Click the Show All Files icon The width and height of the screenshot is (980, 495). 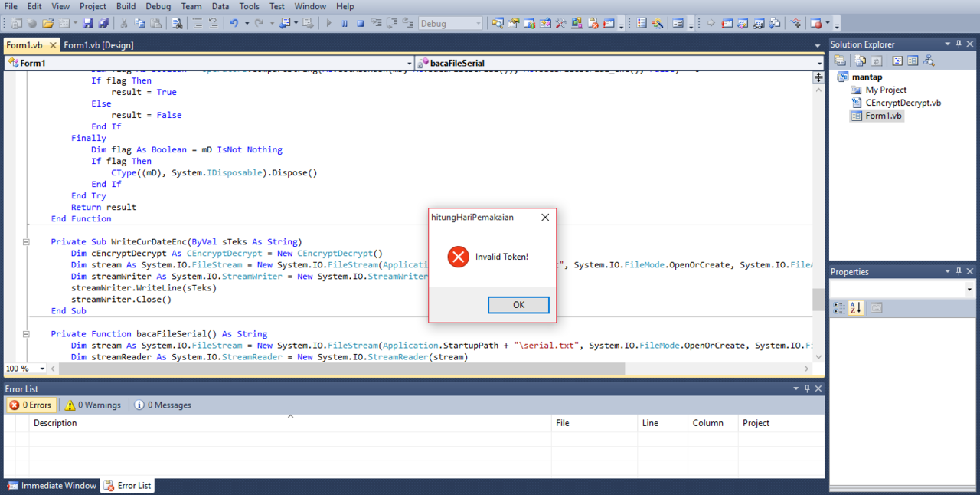(x=861, y=61)
